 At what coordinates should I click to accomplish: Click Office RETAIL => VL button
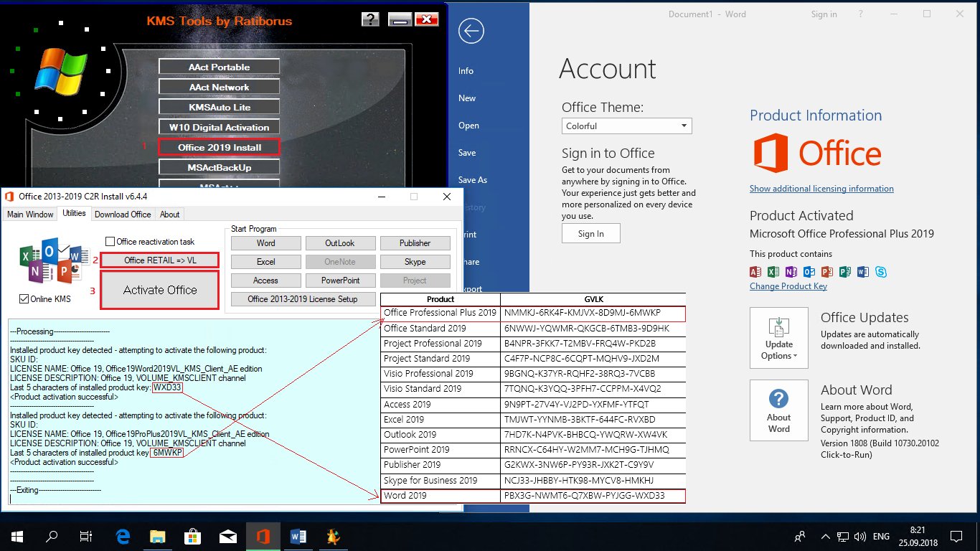(x=160, y=260)
